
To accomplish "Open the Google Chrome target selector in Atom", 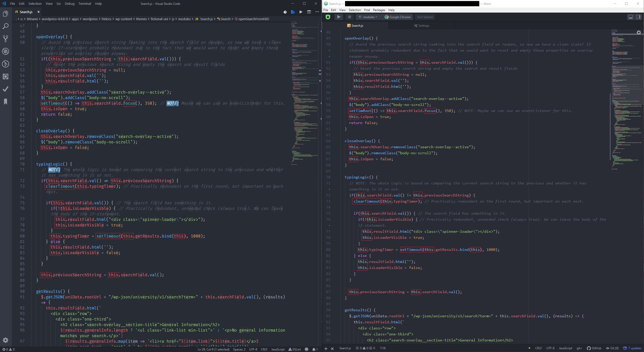I will pyautogui.click(x=397, y=17).
